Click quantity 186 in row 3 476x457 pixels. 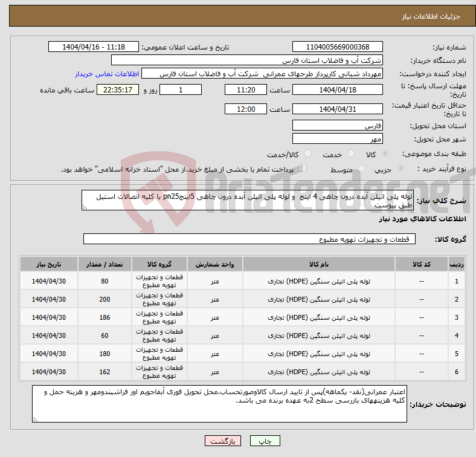point(105,317)
